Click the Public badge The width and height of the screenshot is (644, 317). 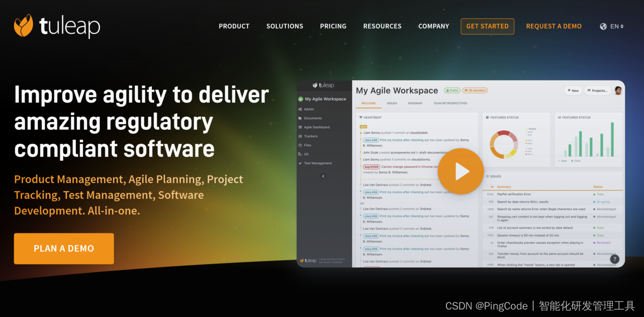(452, 91)
